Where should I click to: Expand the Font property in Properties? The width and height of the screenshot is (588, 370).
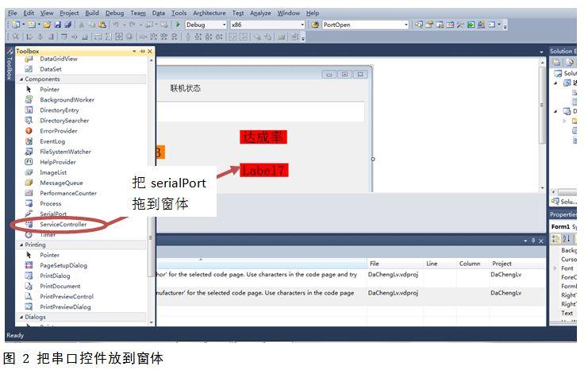click(x=555, y=268)
